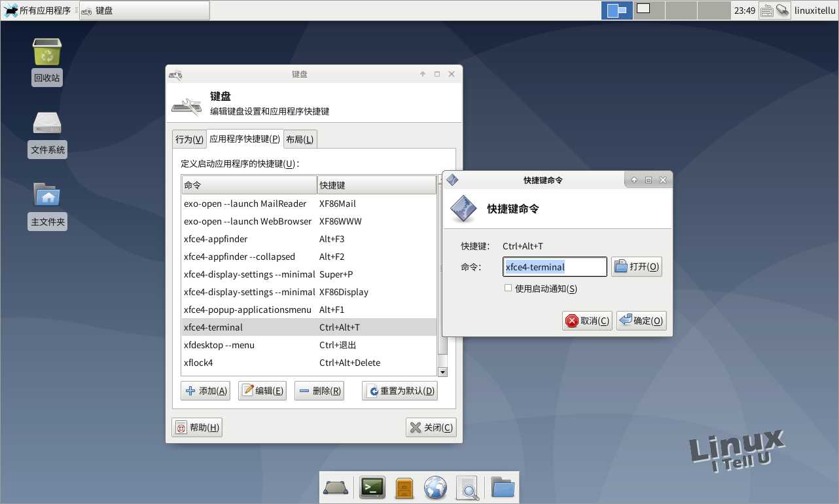839x504 pixels.
Task: Roll up the 快捷键命令 dialog with arrow icon
Action: point(634,180)
